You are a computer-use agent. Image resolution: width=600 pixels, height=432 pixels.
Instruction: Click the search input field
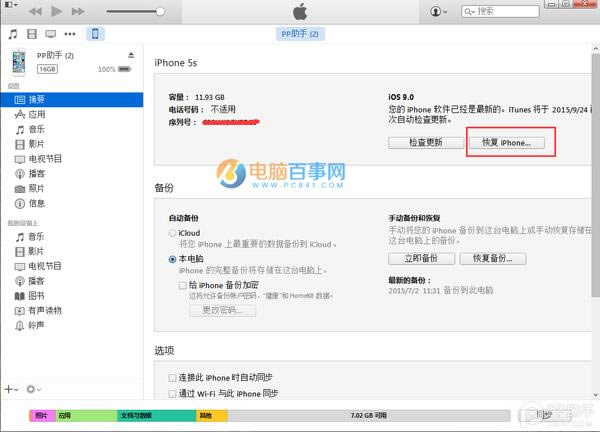(500, 11)
